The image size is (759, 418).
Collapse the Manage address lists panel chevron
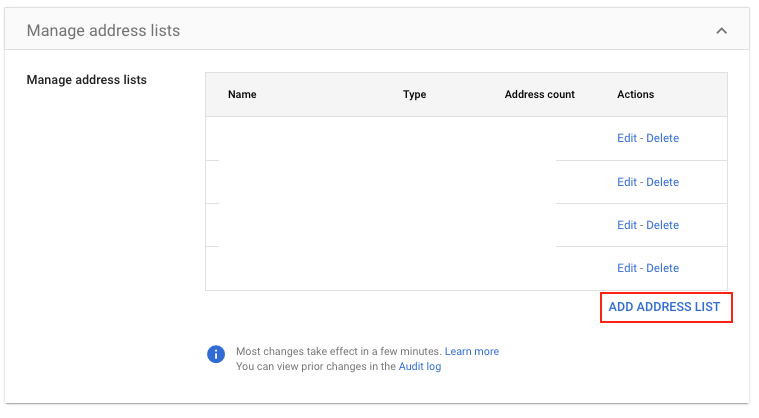721,31
